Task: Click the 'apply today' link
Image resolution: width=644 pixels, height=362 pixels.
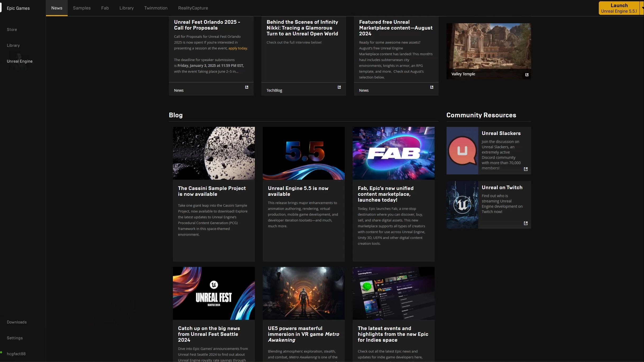Action: pos(238,48)
